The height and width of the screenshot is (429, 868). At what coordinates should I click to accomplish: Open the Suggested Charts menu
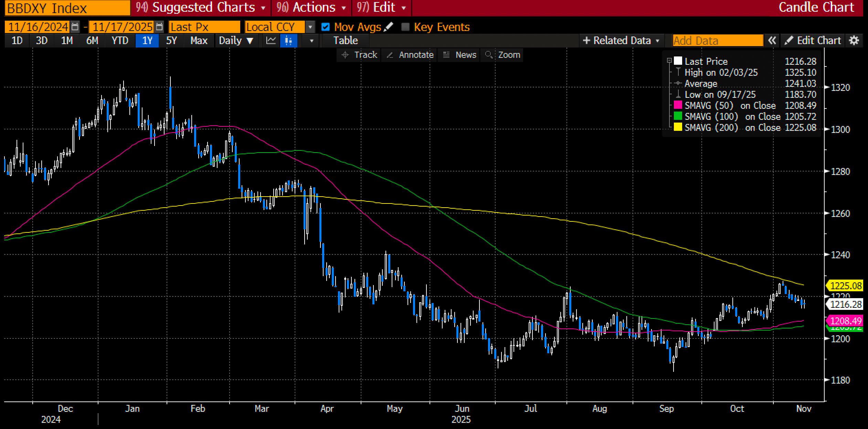[201, 8]
